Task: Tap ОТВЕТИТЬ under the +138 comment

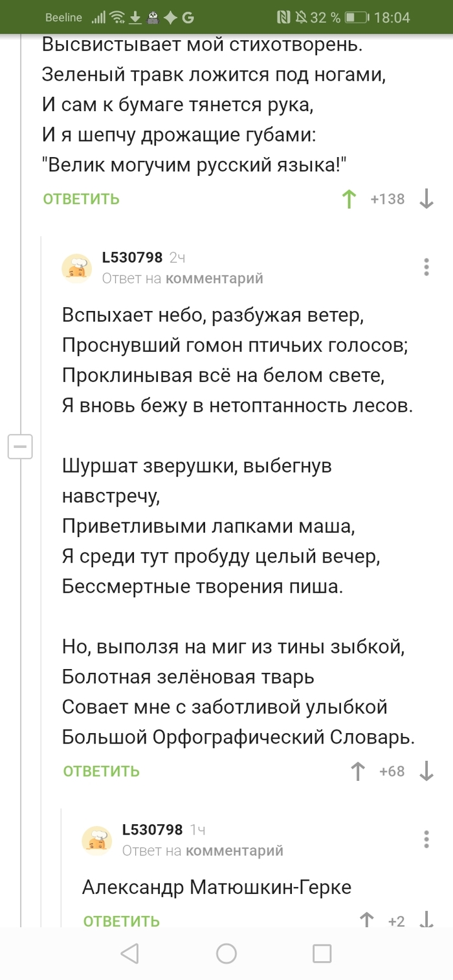Action: [82, 199]
